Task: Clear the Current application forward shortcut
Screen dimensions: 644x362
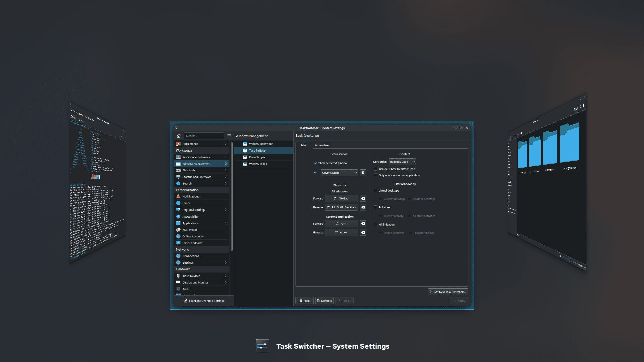Action: 363,224
